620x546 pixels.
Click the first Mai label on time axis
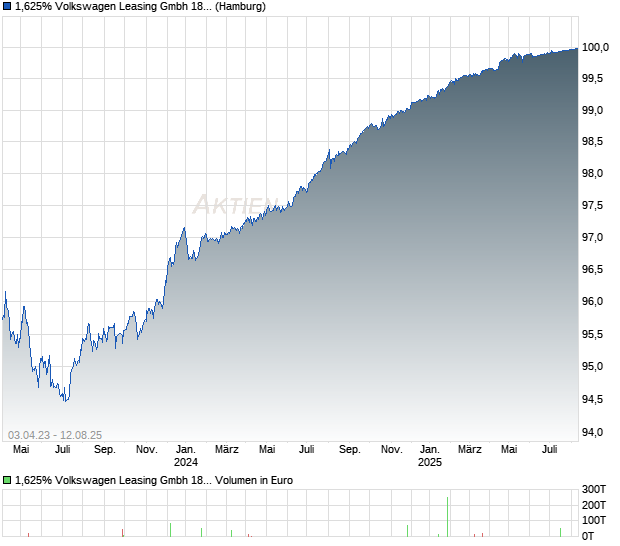pyautogui.click(x=21, y=450)
